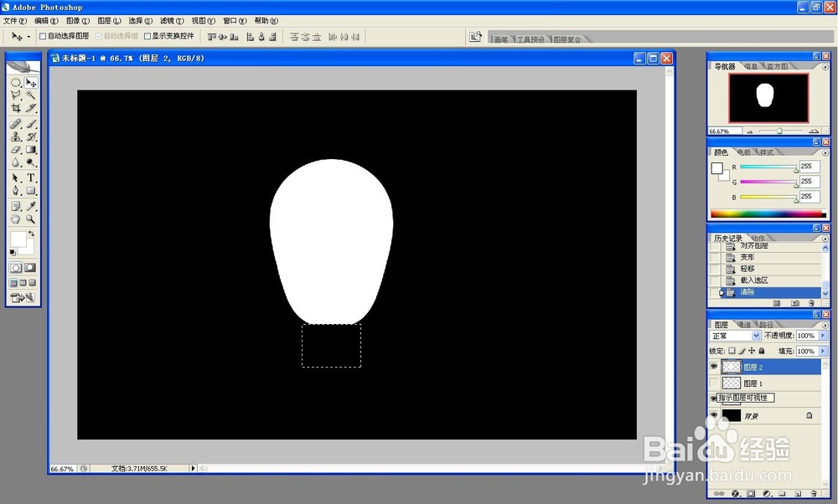Select history state 载入选区
The height and width of the screenshot is (504, 838).
pyautogui.click(x=766, y=280)
